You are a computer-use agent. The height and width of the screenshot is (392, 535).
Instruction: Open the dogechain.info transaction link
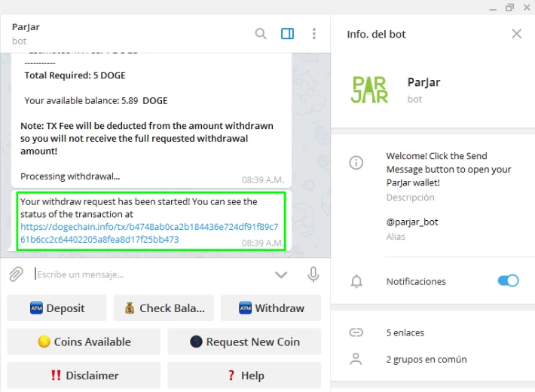(x=149, y=233)
